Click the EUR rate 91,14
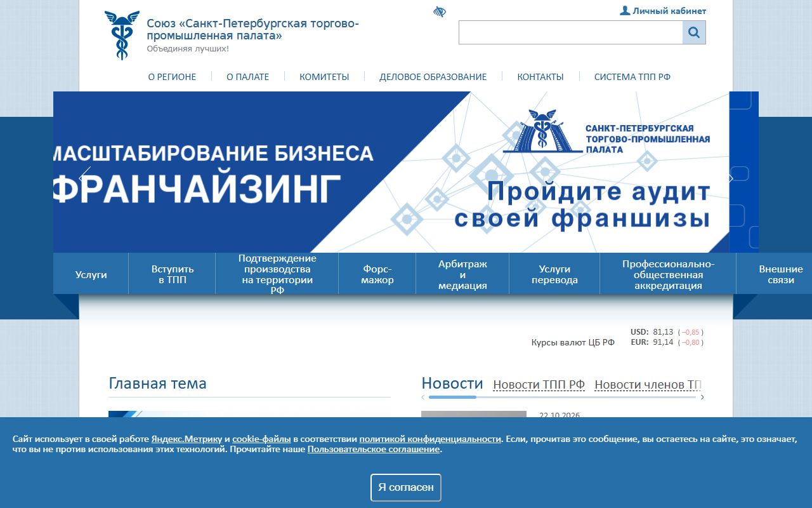Screen dimensions: 812x508 tap(663, 342)
